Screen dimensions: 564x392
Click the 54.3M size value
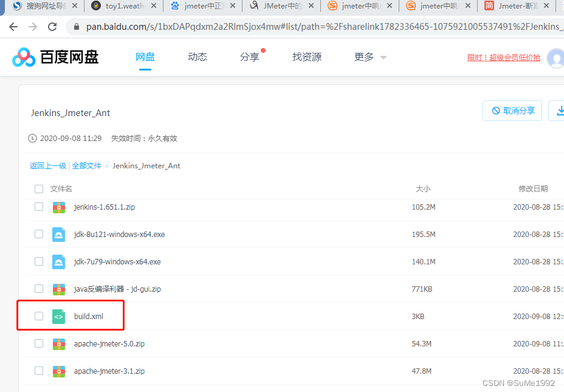tap(422, 344)
